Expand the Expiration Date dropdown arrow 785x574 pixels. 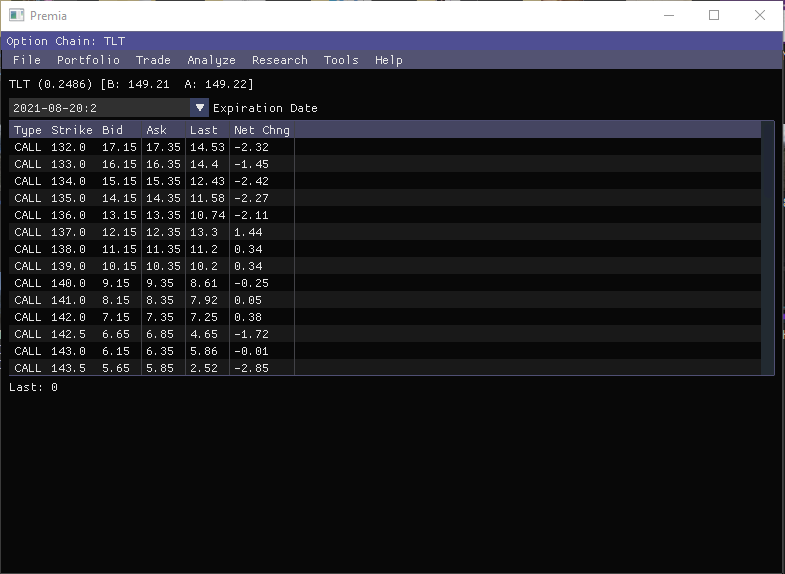pos(199,108)
